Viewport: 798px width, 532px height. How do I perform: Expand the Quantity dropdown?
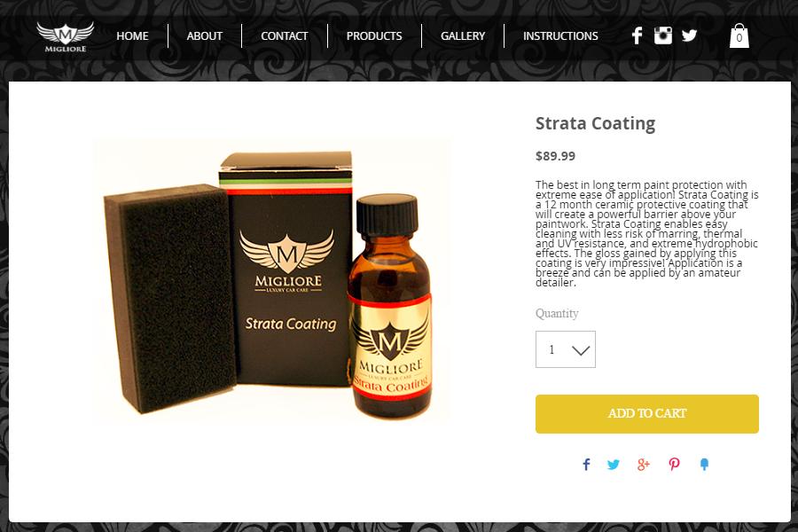coord(566,349)
